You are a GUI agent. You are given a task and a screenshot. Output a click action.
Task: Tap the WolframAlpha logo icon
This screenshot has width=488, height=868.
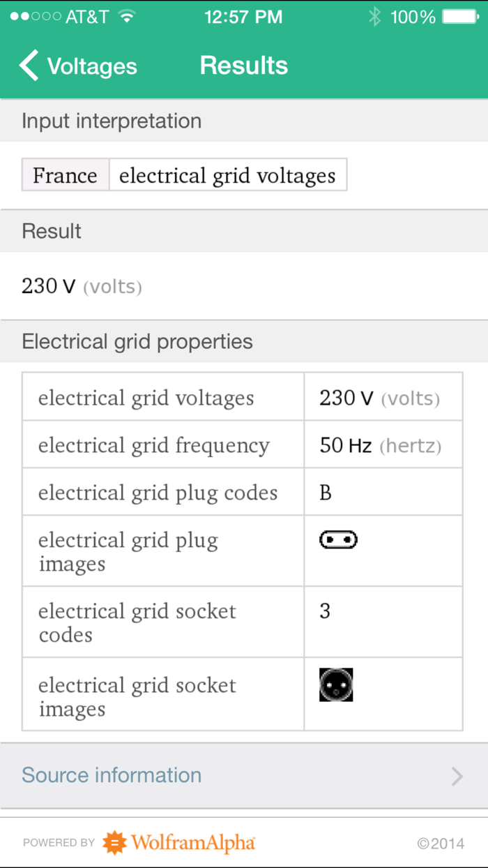tap(115, 843)
